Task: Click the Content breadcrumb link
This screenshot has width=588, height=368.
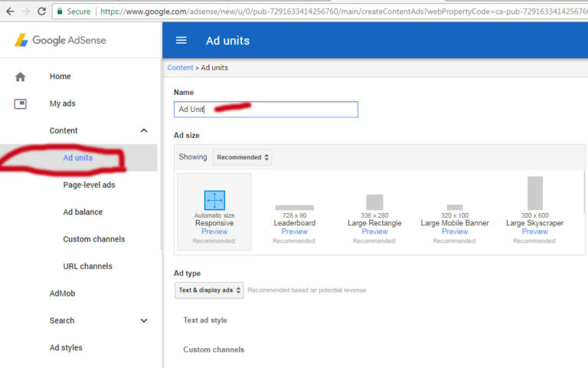Action: point(180,67)
